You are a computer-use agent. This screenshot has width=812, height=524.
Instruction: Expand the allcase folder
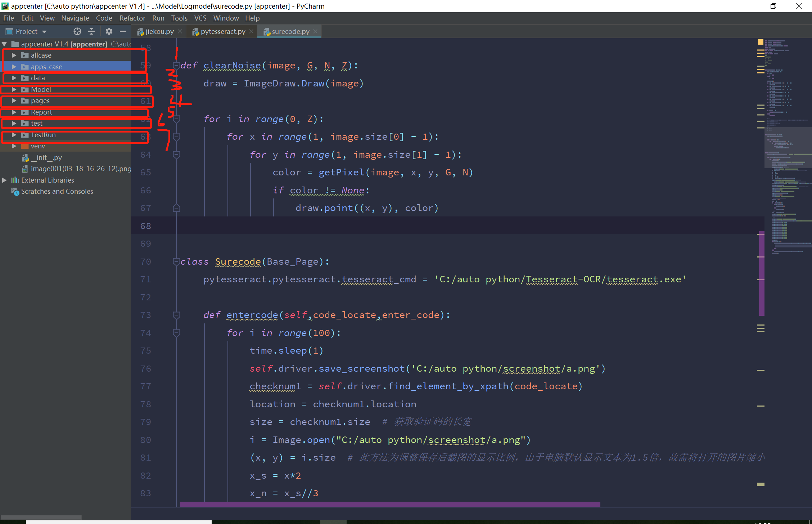[14, 55]
